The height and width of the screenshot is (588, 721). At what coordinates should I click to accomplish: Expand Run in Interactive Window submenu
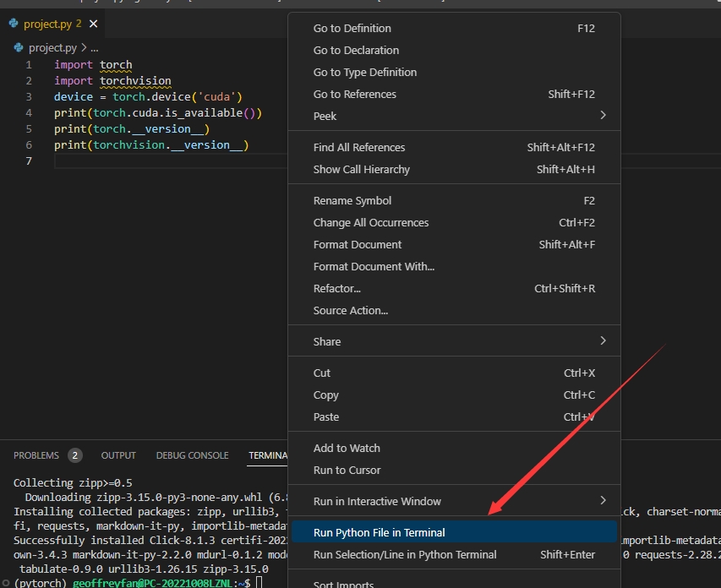[x=603, y=501]
